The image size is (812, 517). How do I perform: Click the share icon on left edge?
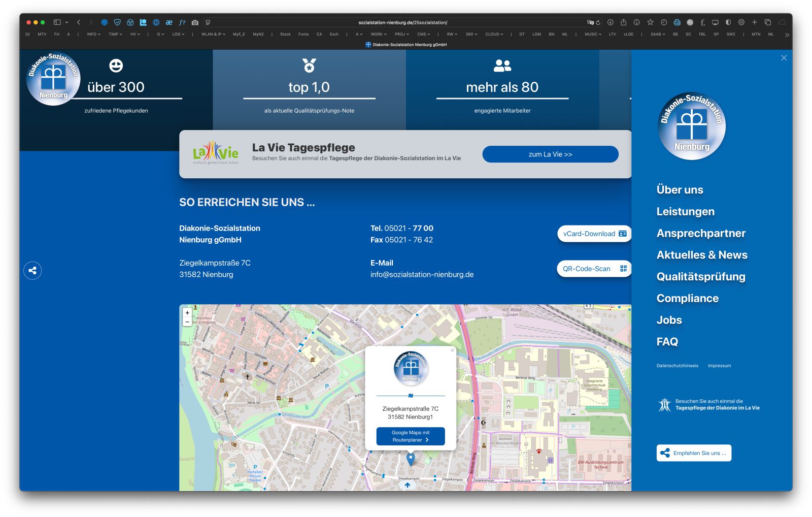point(32,270)
